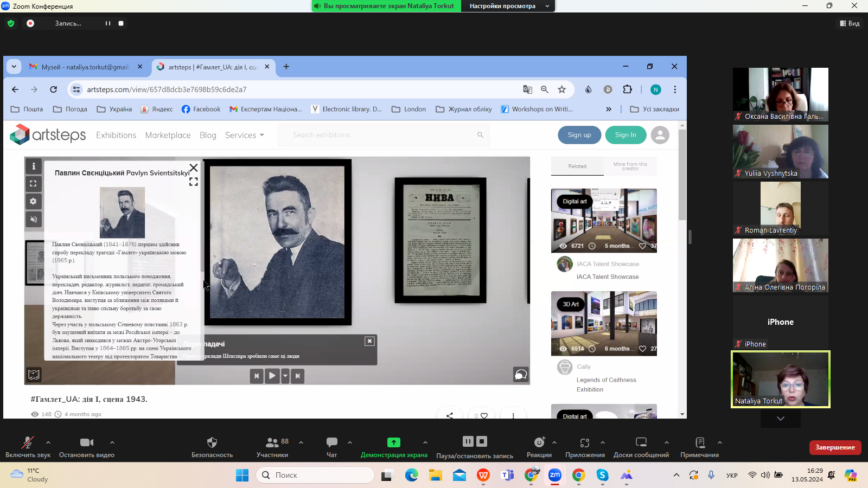The height and width of the screenshot is (488, 868).
Task: Switch to the Музей Gmail browser tab
Action: click(85, 67)
